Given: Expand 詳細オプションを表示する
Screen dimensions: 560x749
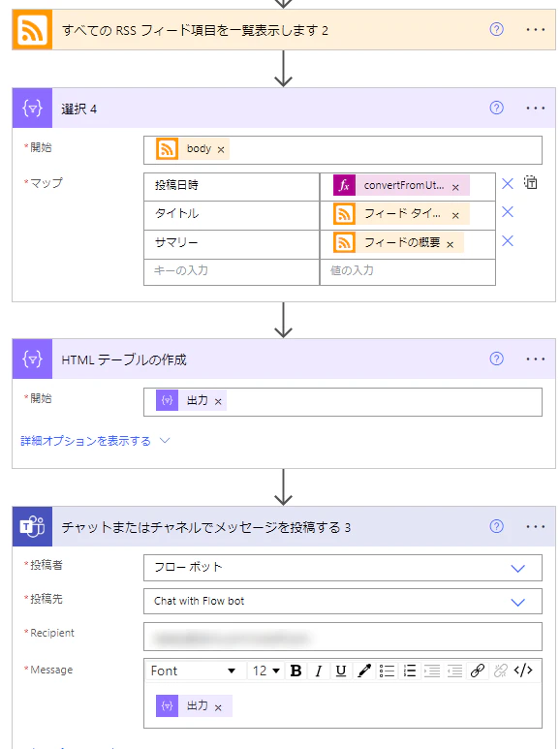Looking at the screenshot, I should click(x=95, y=441).
